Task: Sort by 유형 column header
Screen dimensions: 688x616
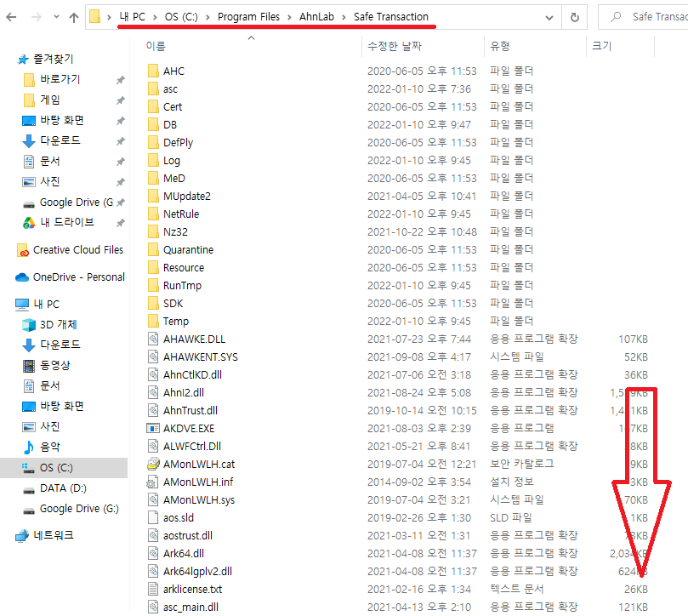Action: pos(500,46)
